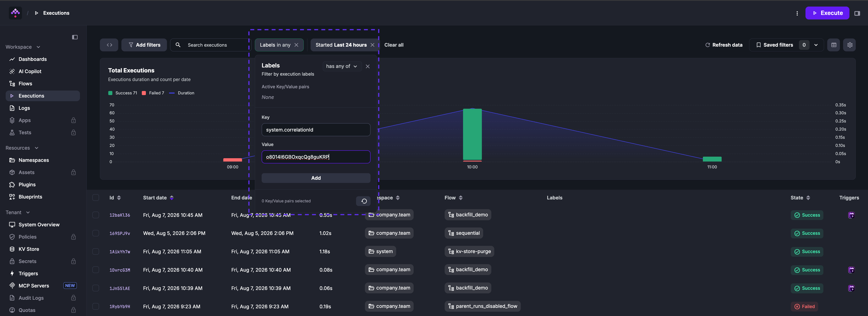Open the trigger icon for 1Jn55lAE row
Image resolution: width=868 pixels, height=316 pixels.
851,288
